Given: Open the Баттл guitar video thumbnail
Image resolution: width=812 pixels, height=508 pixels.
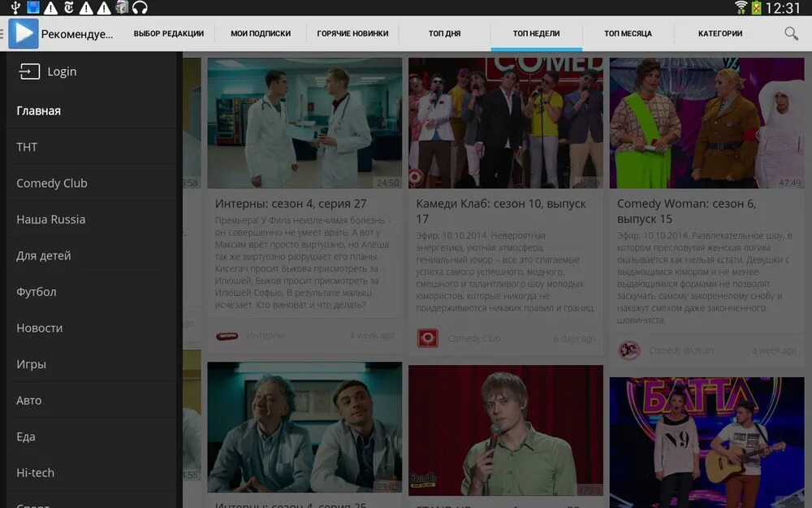Looking at the screenshot, I should tap(707, 443).
